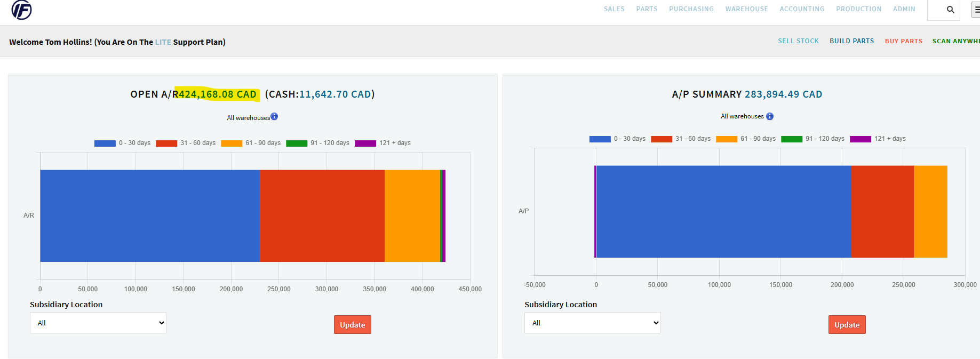Click the company logo icon
Image resolution: width=980 pixels, height=359 pixels.
tap(22, 10)
